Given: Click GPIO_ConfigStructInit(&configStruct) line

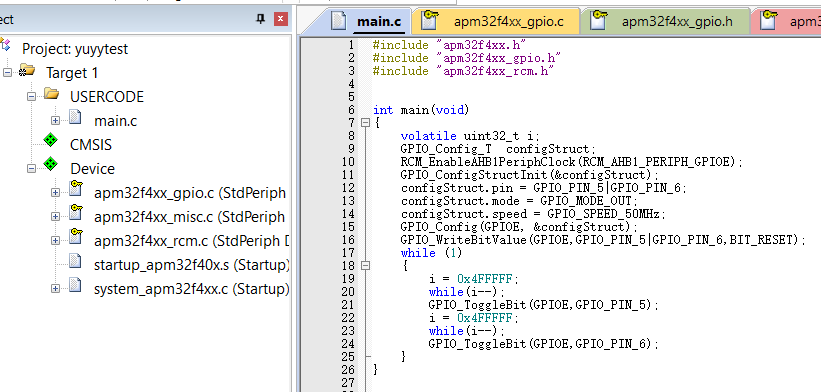Looking at the screenshot, I should pos(530,175).
